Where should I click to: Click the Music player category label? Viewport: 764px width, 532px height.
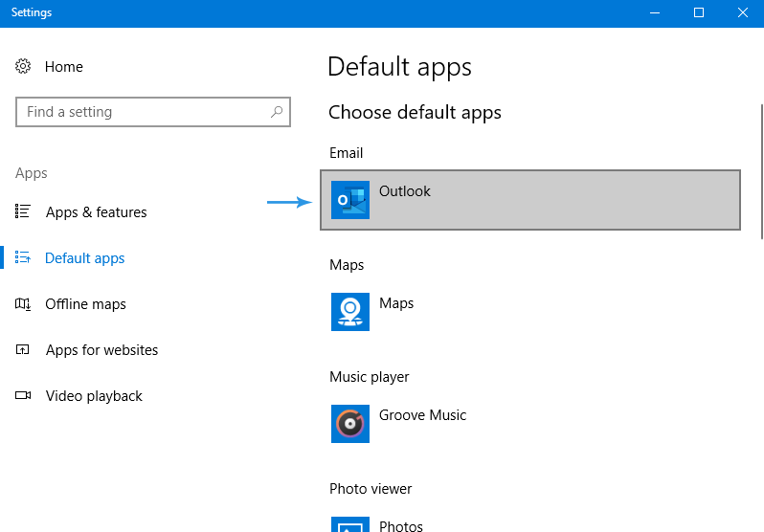tap(370, 377)
